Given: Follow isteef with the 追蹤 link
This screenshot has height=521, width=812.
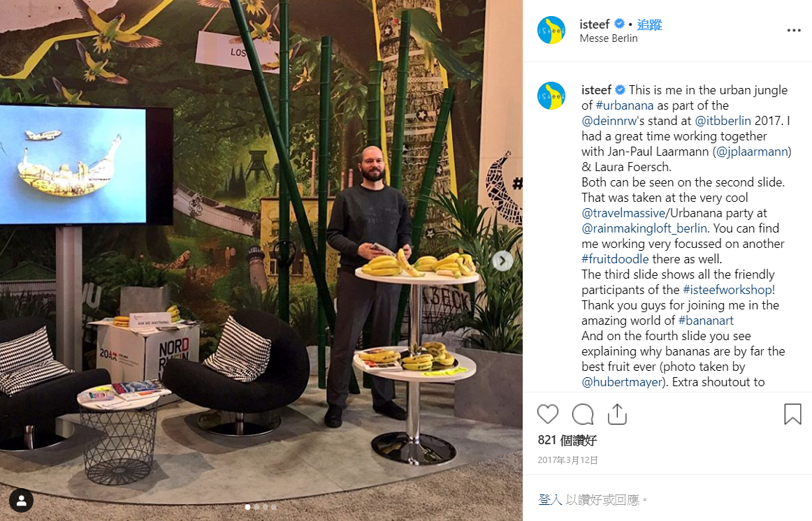Looking at the screenshot, I should coord(649,24).
